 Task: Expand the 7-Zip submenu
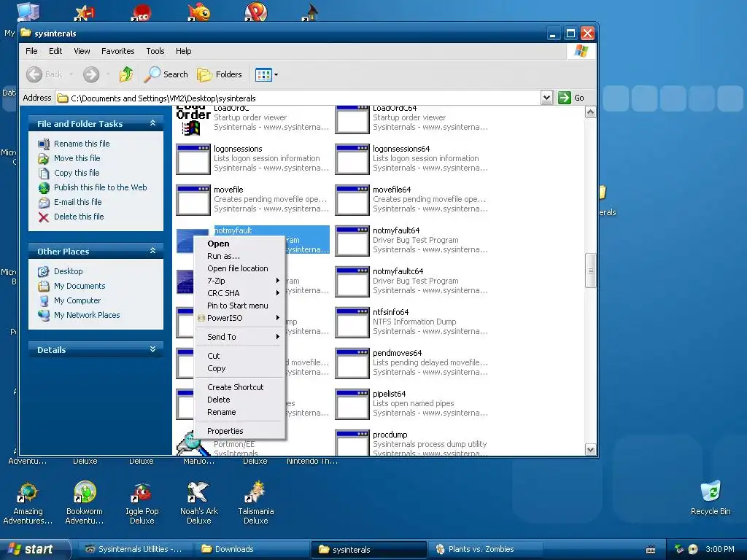239,281
